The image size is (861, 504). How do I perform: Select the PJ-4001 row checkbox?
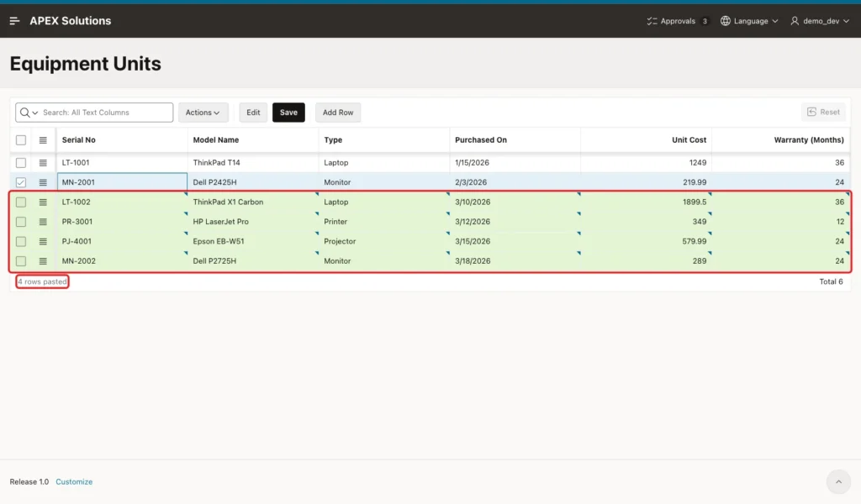click(x=21, y=241)
